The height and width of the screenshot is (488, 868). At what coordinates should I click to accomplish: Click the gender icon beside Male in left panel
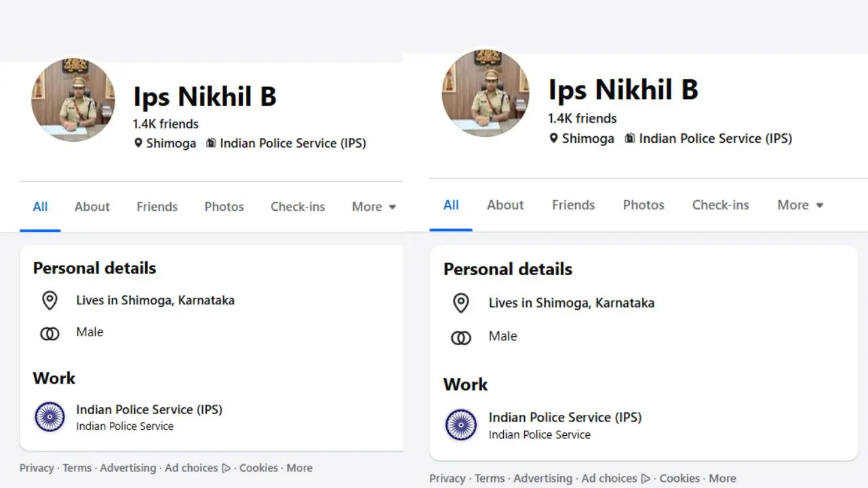pyautogui.click(x=50, y=333)
